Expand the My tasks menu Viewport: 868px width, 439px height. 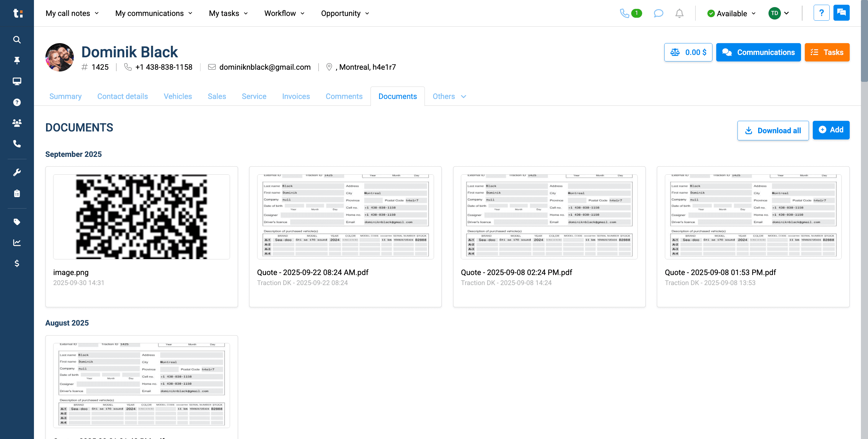tap(228, 13)
